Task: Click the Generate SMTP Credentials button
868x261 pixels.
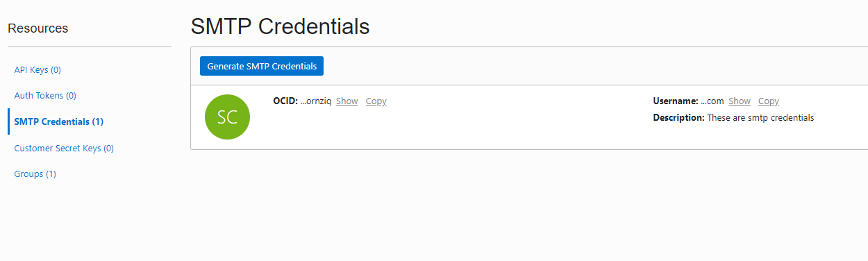Action: tap(262, 66)
